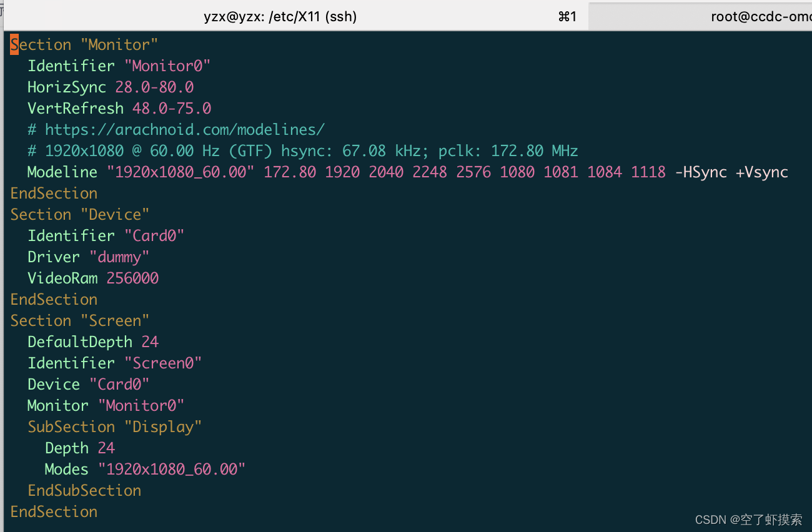The width and height of the screenshot is (812, 532).
Task: Select the VideoRam 256000 number
Action: [x=132, y=278]
